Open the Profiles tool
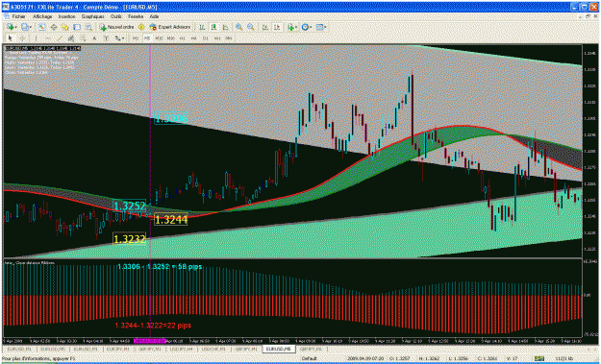Viewport: 601px width, 364px height. tap(25, 27)
